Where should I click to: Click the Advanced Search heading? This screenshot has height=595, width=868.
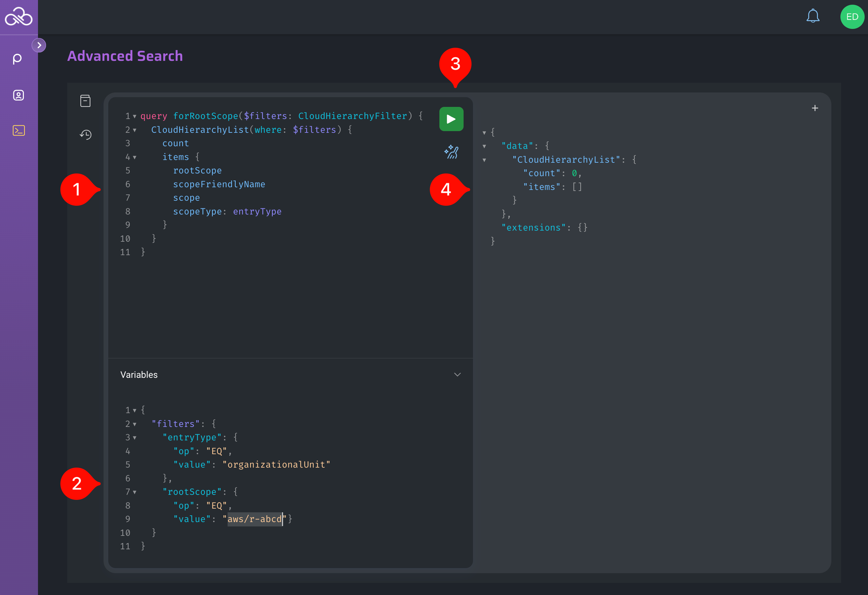click(x=125, y=56)
